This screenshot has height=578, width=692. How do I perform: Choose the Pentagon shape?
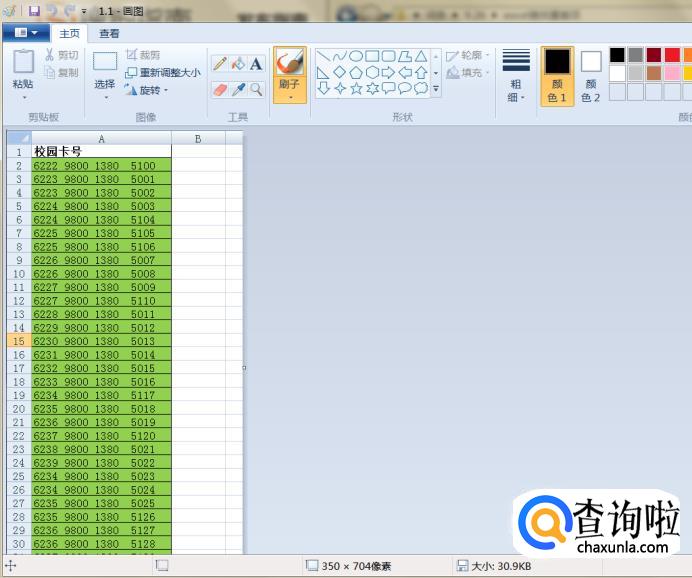pos(356,72)
